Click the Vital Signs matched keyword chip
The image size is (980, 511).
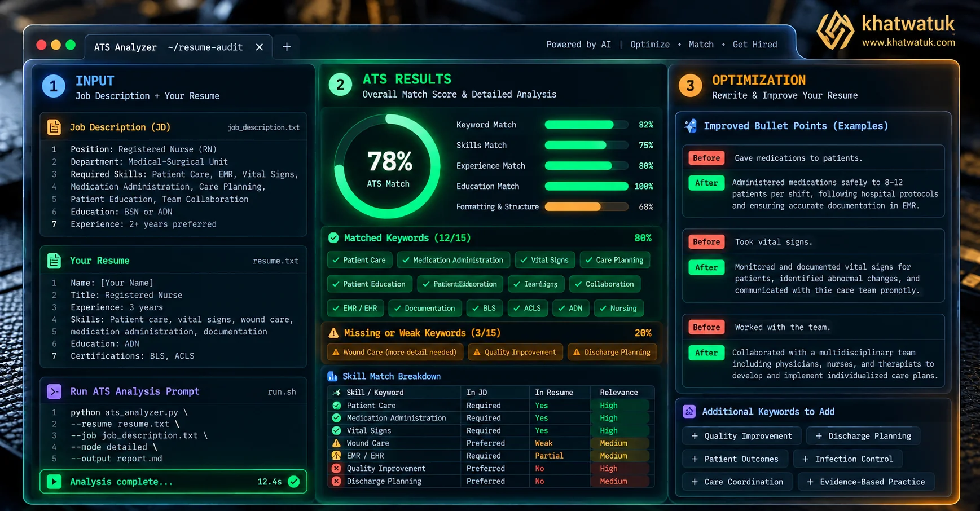(544, 260)
